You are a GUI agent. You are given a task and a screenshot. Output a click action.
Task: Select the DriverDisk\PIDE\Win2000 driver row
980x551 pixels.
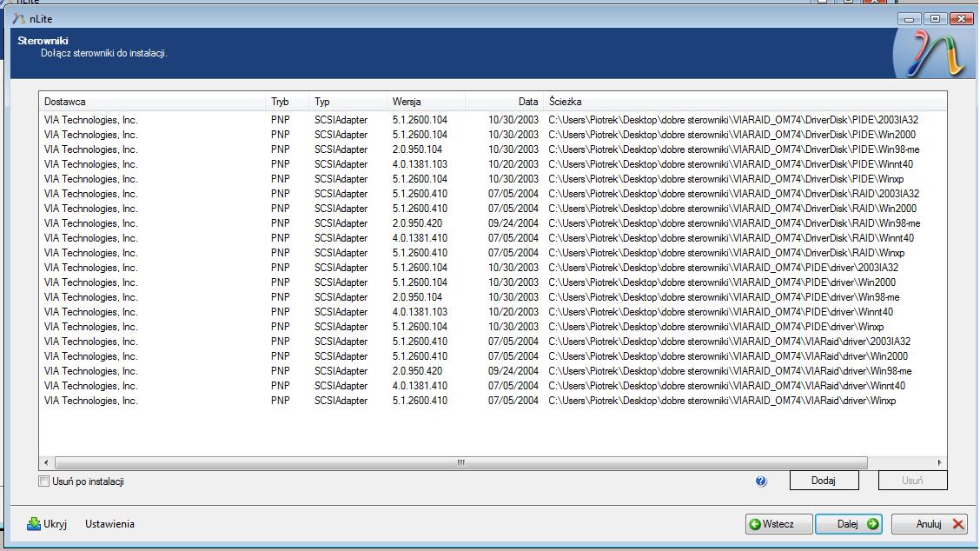[493, 135]
